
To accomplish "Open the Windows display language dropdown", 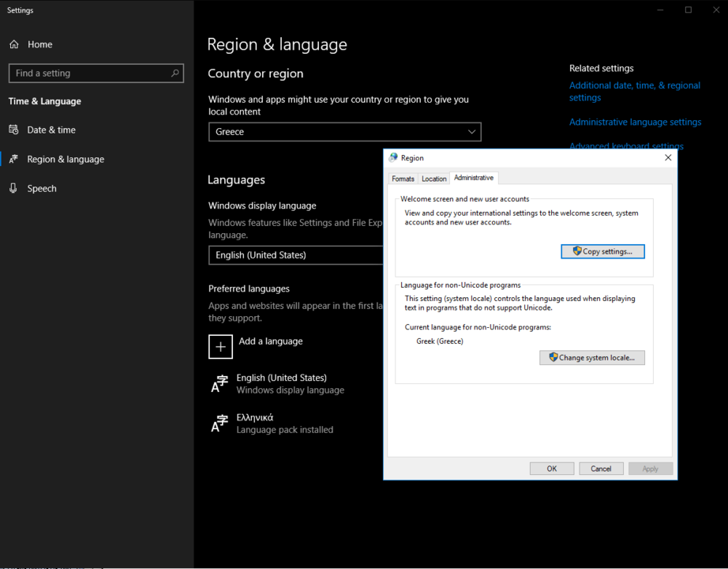I will click(x=296, y=255).
